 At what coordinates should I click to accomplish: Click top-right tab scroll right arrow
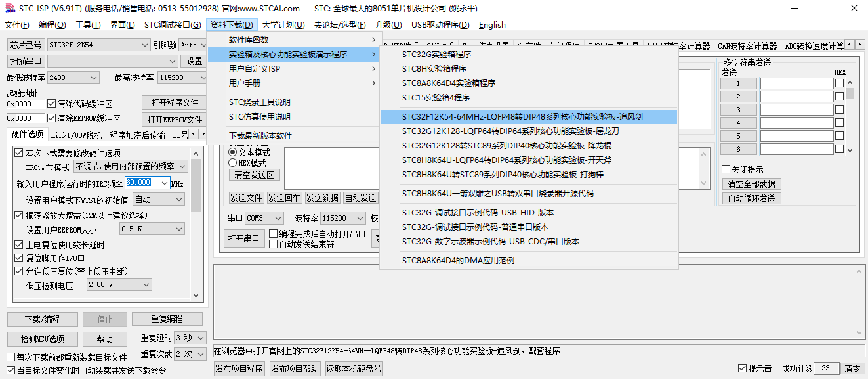pos(860,44)
